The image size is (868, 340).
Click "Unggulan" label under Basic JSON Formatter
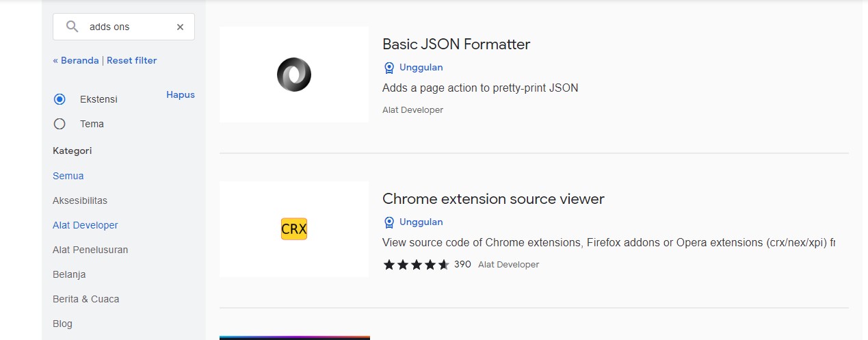421,68
